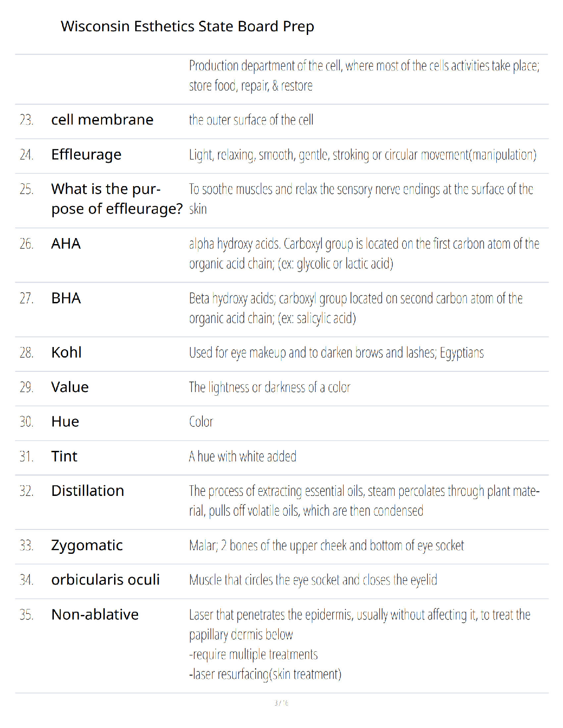
Task: Click the term Zygomatic
Action: (87, 546)
